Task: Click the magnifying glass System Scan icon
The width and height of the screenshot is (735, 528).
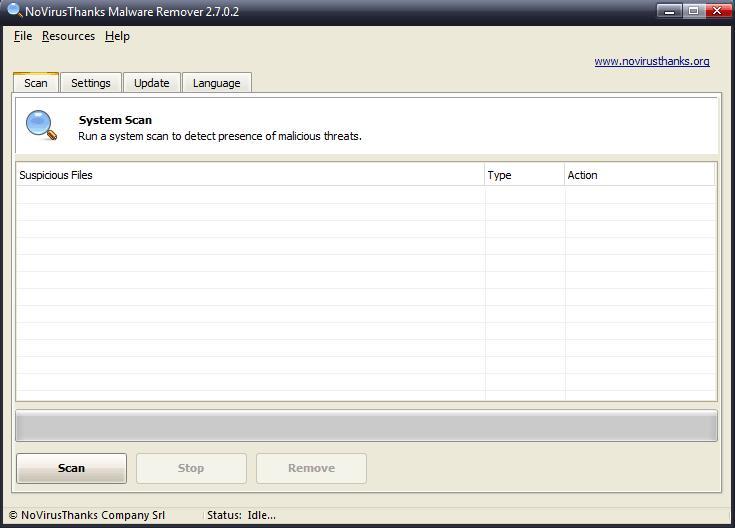Action: pos(41,125)
